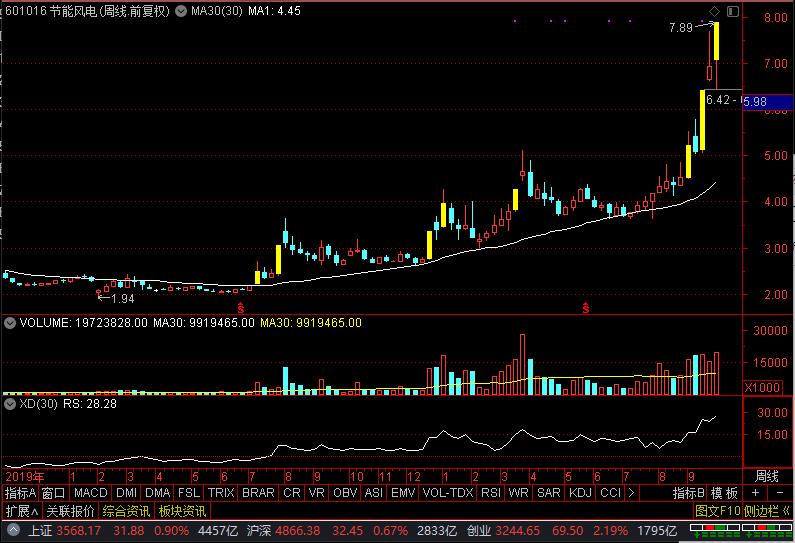
Task: Click the X1000 volume scale label
Action: pyautogui.click(x=762, y=387)
